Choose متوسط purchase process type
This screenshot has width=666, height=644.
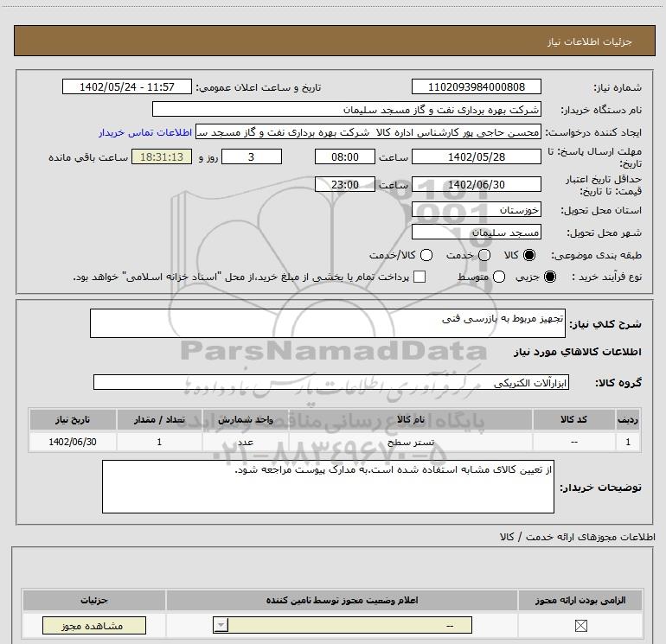click(x=499, y=277)
